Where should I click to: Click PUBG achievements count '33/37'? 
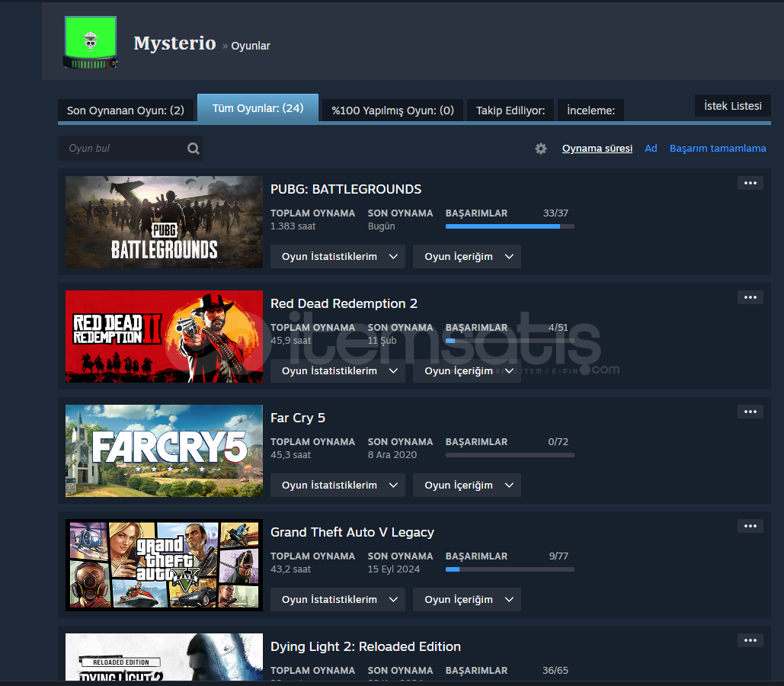[x=555, y=213]
